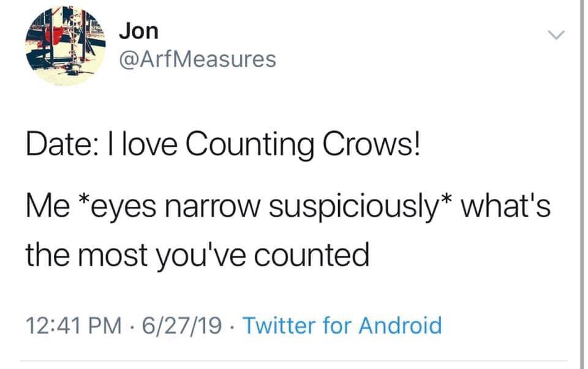Visit the @ArfMeasures handle
The image size is (588, 369).
[x=197, y=59]
